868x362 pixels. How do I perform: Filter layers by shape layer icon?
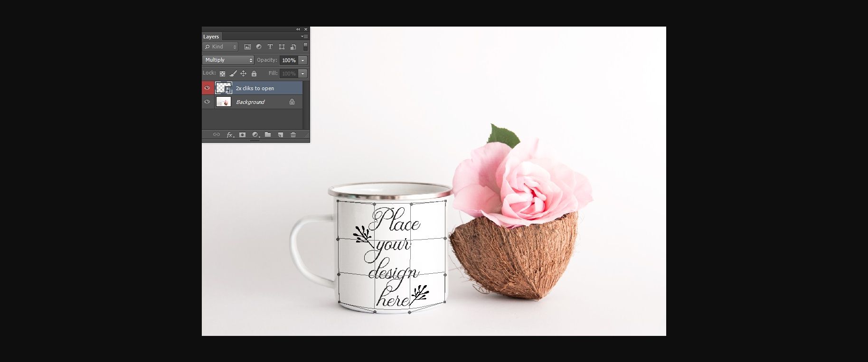282,46
